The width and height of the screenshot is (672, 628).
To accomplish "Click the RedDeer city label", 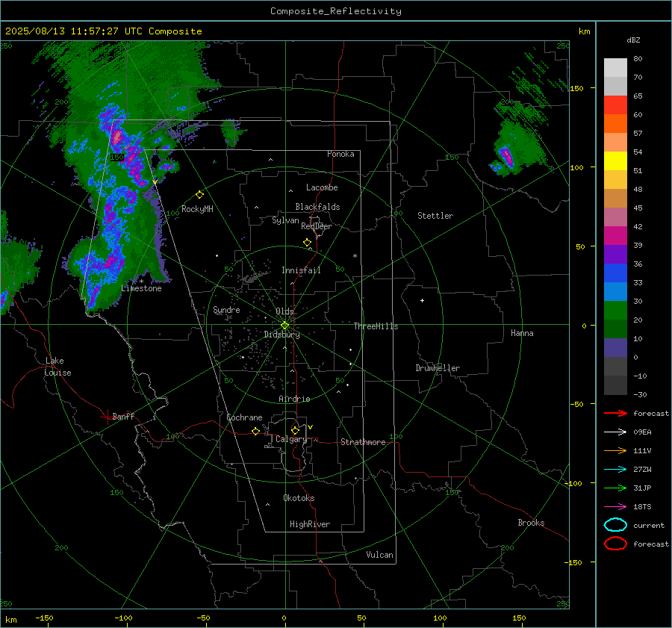I will tap(317, 226).
